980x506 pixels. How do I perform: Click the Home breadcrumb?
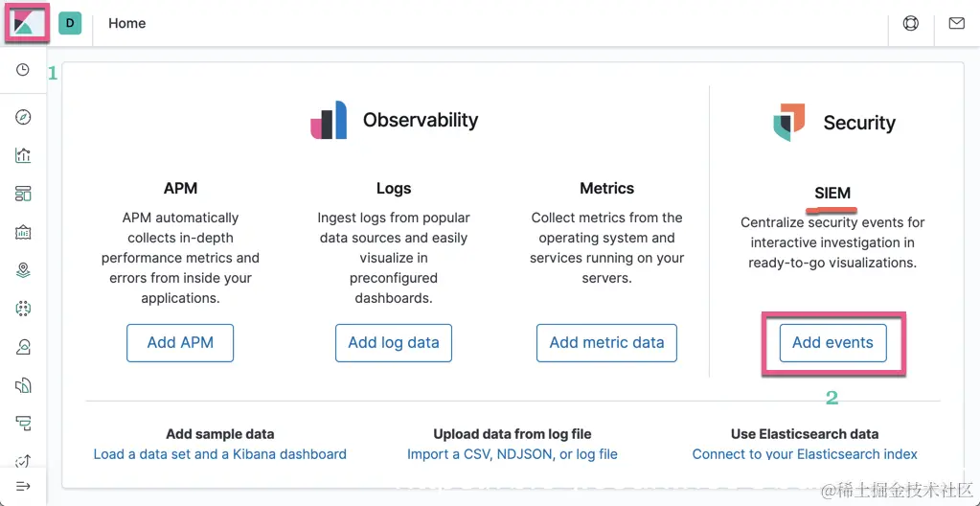[126, 23]
